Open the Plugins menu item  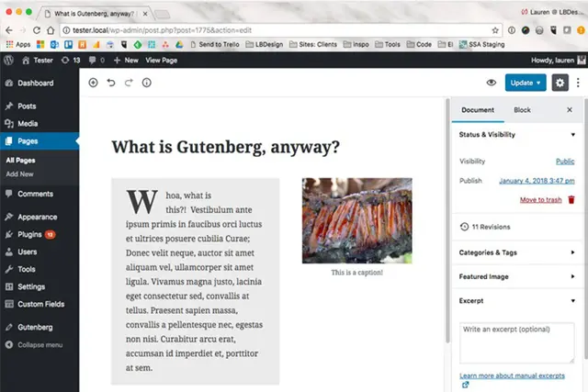click(x=40, y=235)
